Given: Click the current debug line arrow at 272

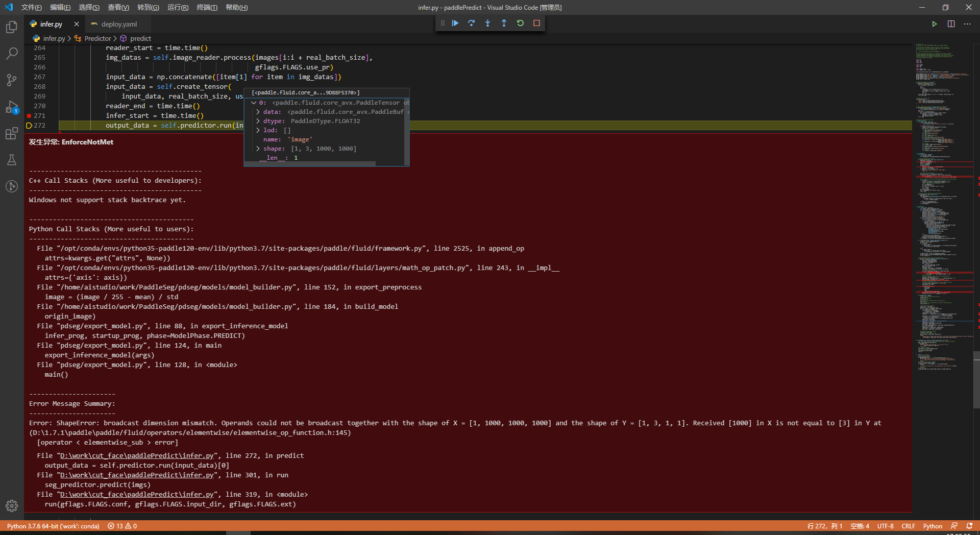Looking at the screenshot, I should coord(29,126).
